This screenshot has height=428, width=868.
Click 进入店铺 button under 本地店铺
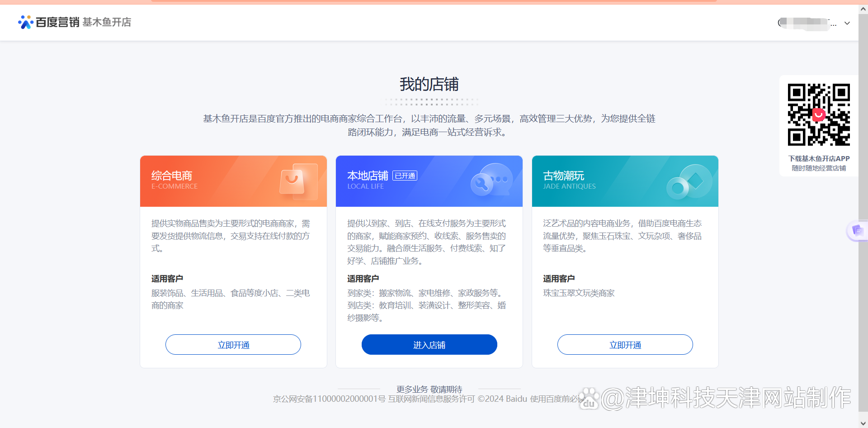429,345
